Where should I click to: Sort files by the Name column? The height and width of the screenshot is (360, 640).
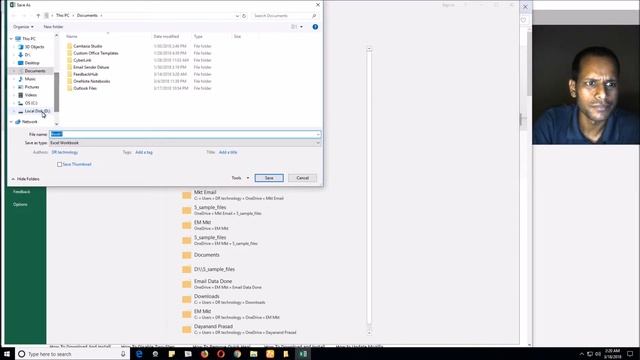[x=72, y=37]
